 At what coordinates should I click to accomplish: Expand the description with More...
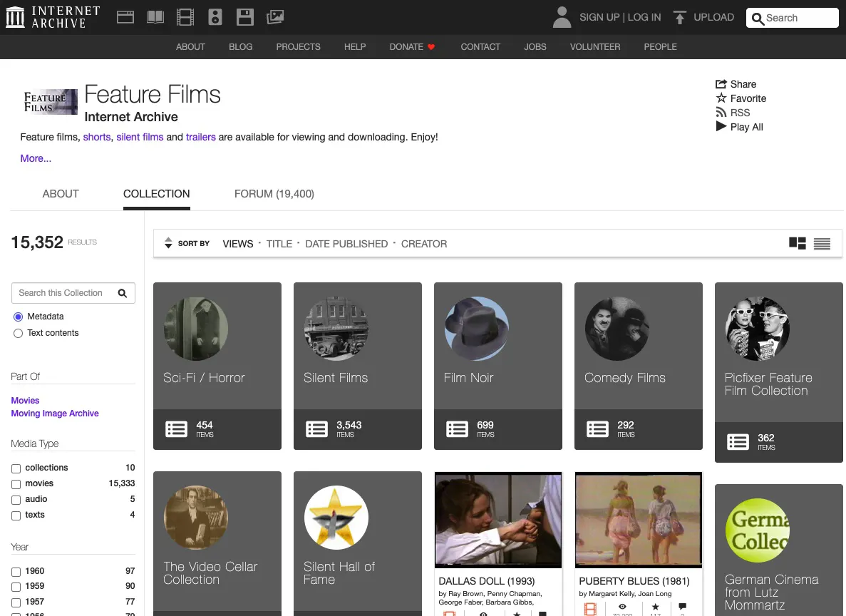(x=36, y=158)
